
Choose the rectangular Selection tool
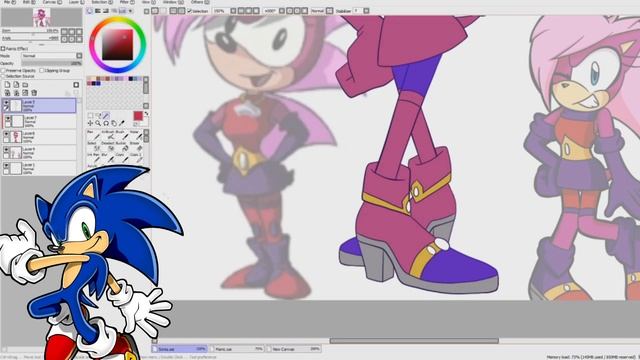[90, 116]
